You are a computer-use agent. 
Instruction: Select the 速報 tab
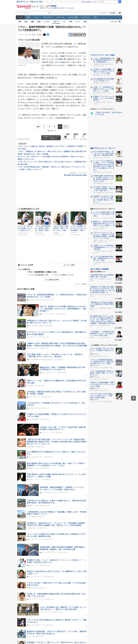(x=28, y=17)
